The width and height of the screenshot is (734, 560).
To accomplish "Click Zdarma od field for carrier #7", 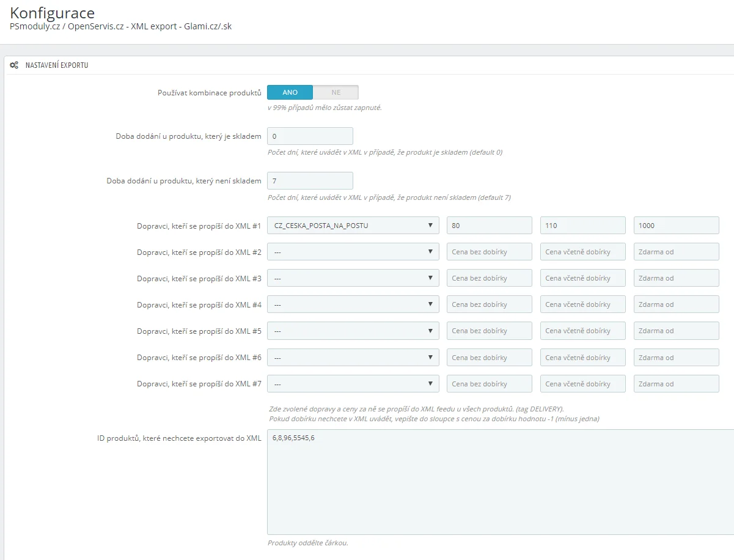I will [x=676, y=384].
